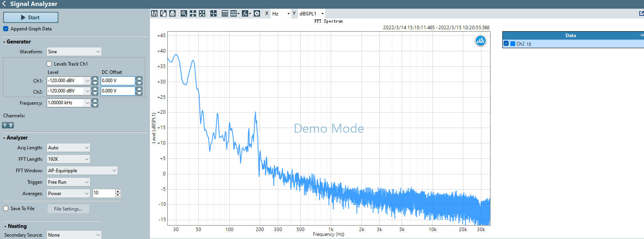Image resolution: width=644 pixels, height=239 pixels.
Task: Increase Frequency with up stepper arrow
Action: tap(95, 101)
